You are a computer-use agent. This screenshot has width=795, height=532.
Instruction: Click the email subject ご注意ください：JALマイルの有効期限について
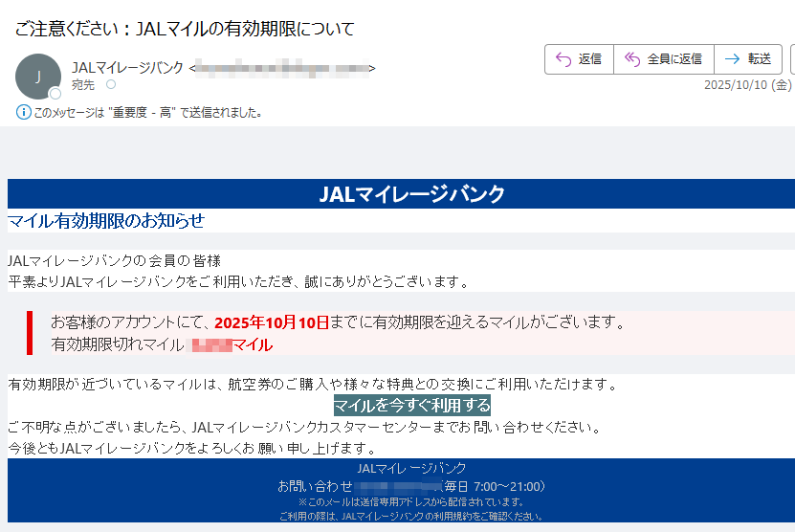tap(185, 29)
